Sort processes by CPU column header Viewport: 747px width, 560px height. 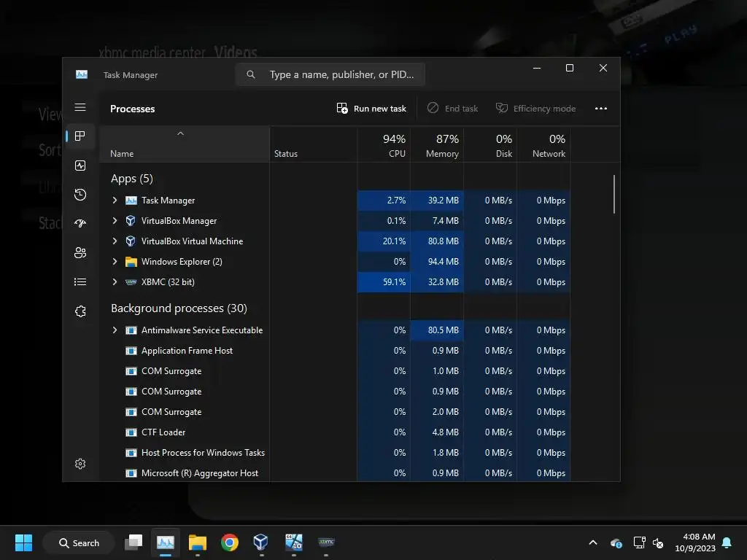(384, 145)
